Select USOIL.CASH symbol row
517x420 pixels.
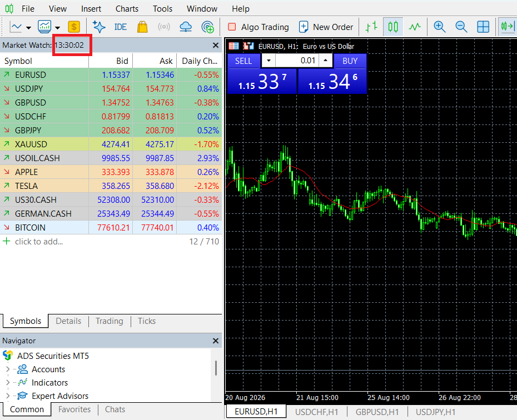111,158
